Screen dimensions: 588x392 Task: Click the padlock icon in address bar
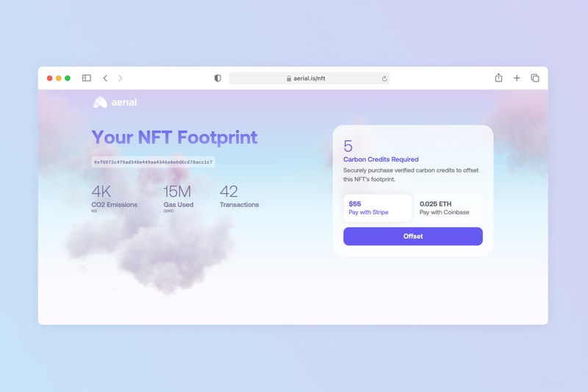(x=289, y=79)
